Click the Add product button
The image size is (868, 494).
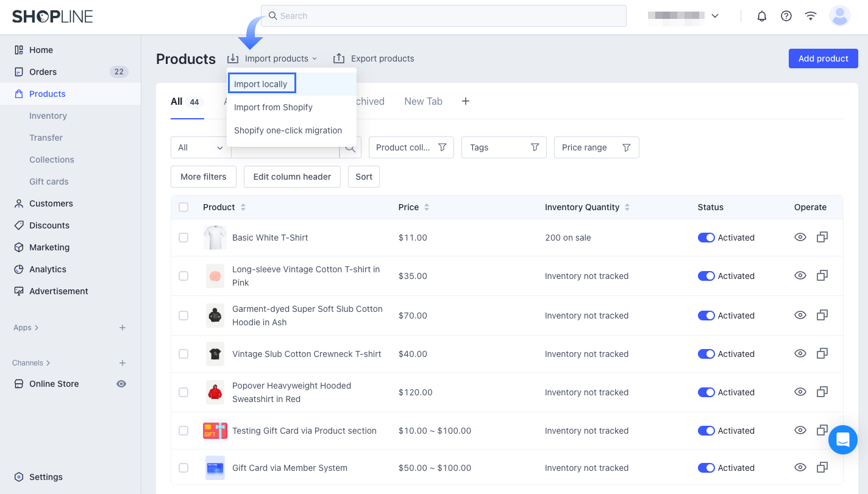823,58
